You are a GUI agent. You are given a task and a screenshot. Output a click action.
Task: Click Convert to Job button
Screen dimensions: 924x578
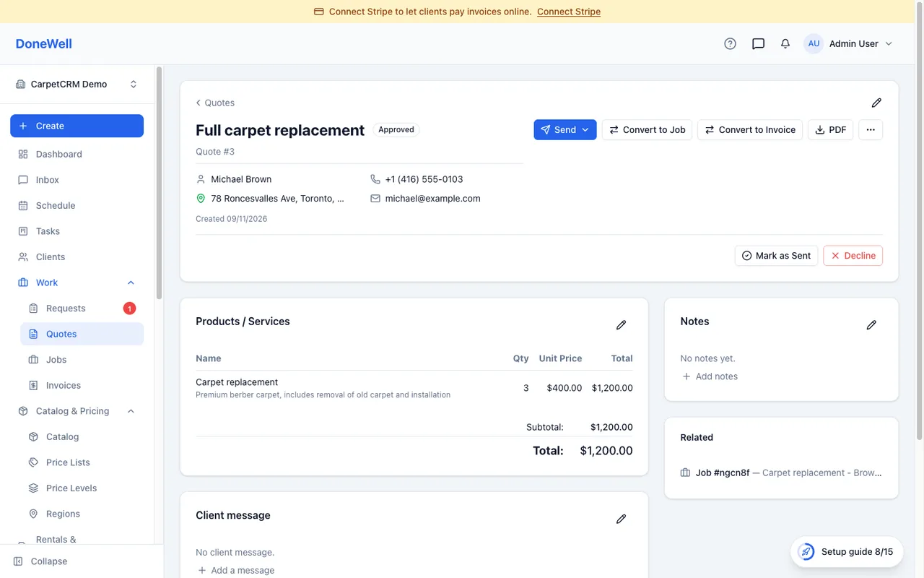pyautogui.click(x=648, y=130)
